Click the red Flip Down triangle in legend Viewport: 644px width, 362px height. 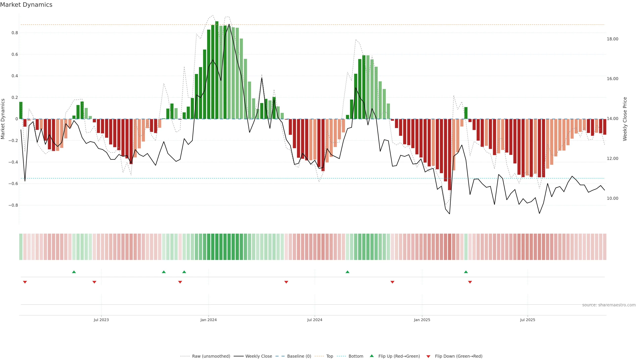pos(428,356)
